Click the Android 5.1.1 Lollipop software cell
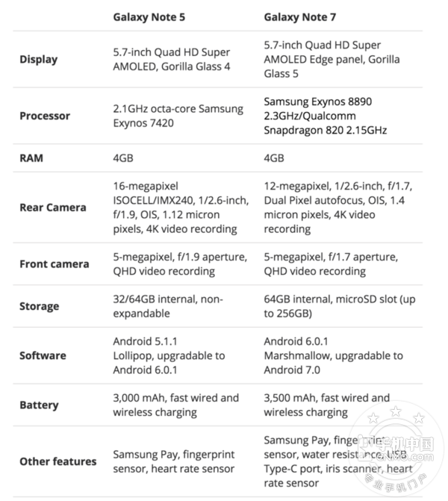Image resolution: width=448 pixels, height=501 pixels. point(169,355)
